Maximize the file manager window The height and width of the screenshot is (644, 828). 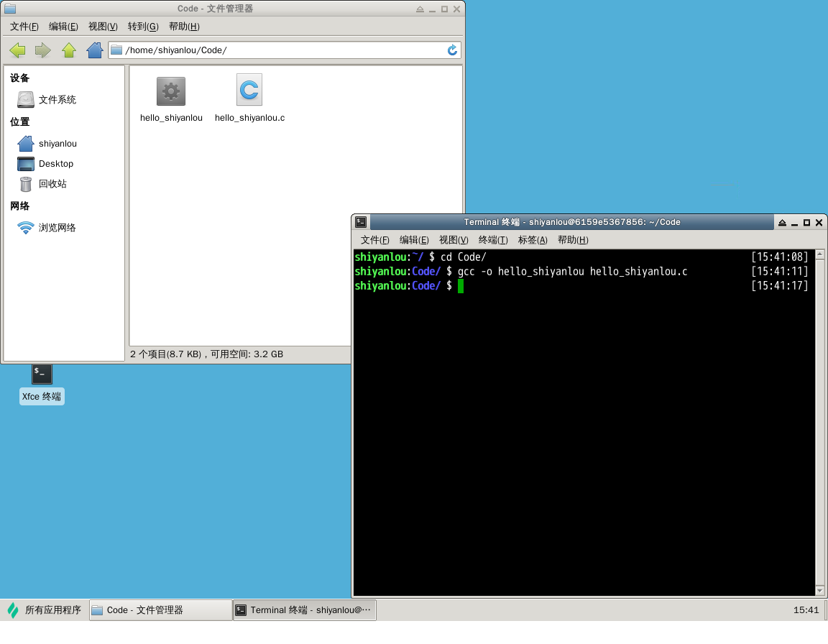(444, 9)
